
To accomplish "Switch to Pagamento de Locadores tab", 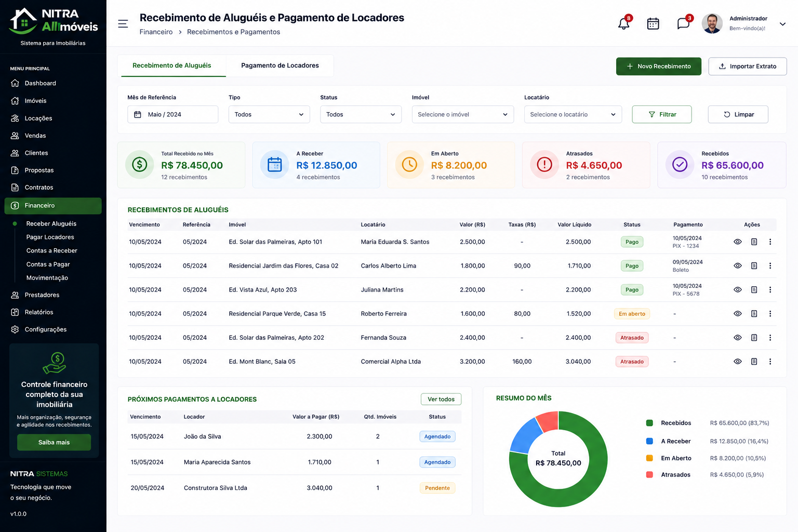I will pos(280,65).
